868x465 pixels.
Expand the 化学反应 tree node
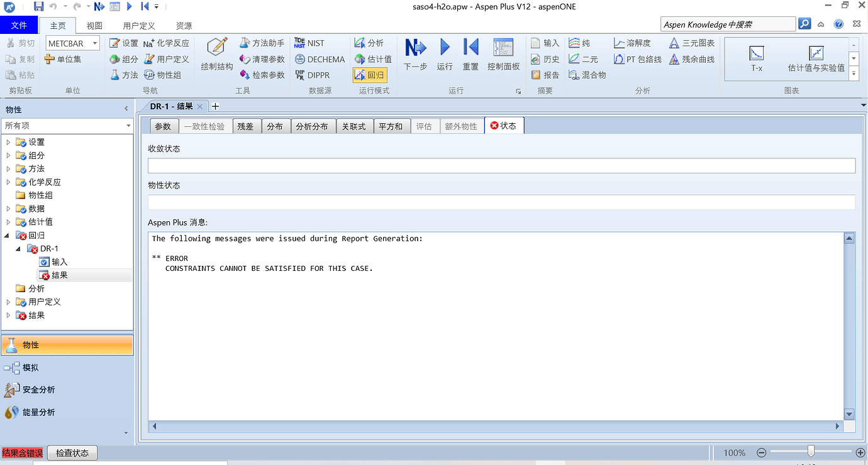8,182
